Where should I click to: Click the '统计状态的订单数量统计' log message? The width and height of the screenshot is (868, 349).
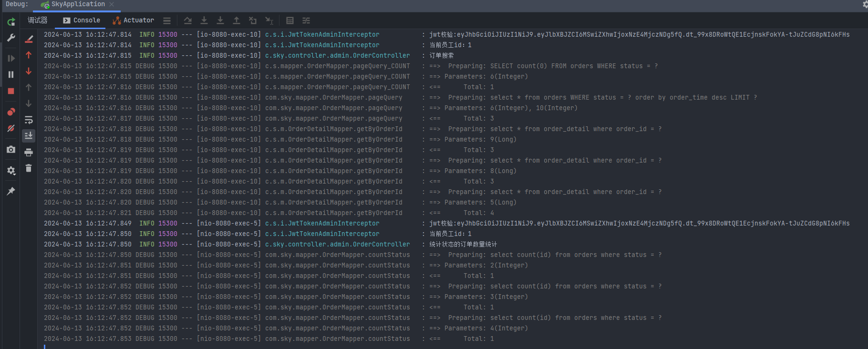(463, 244)
